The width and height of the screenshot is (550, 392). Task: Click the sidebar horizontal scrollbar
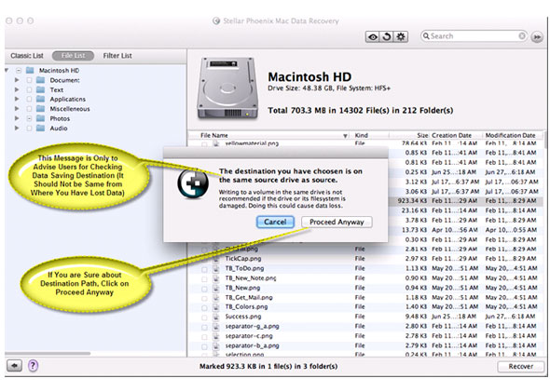(x=48, y=354)
